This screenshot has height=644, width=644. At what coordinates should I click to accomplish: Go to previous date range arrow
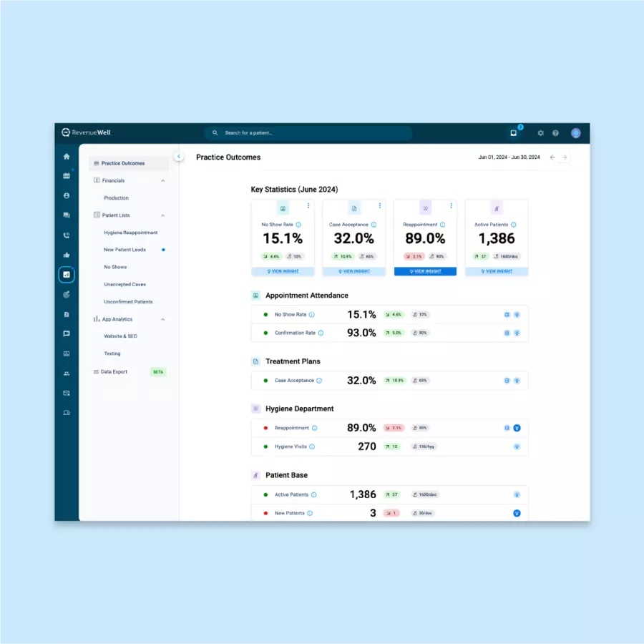point(552,157)
